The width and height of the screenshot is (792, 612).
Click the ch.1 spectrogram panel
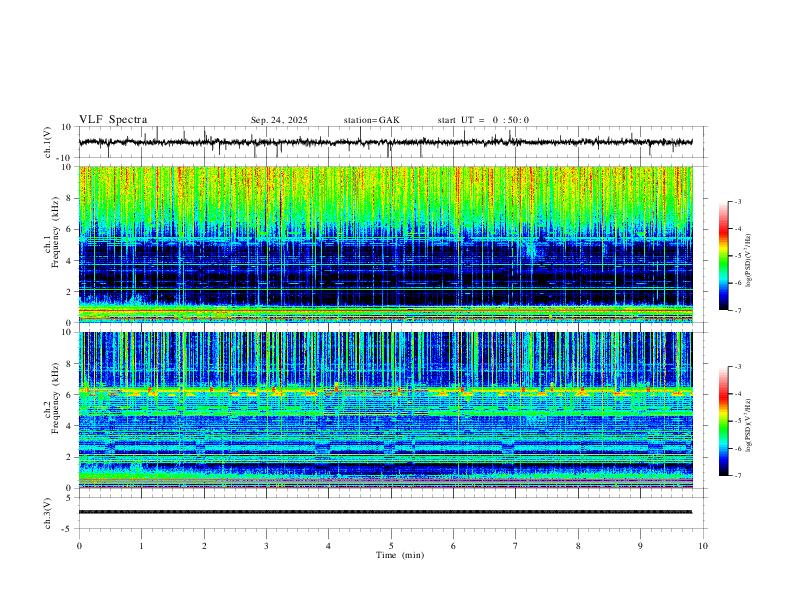(x=385, y=244)
